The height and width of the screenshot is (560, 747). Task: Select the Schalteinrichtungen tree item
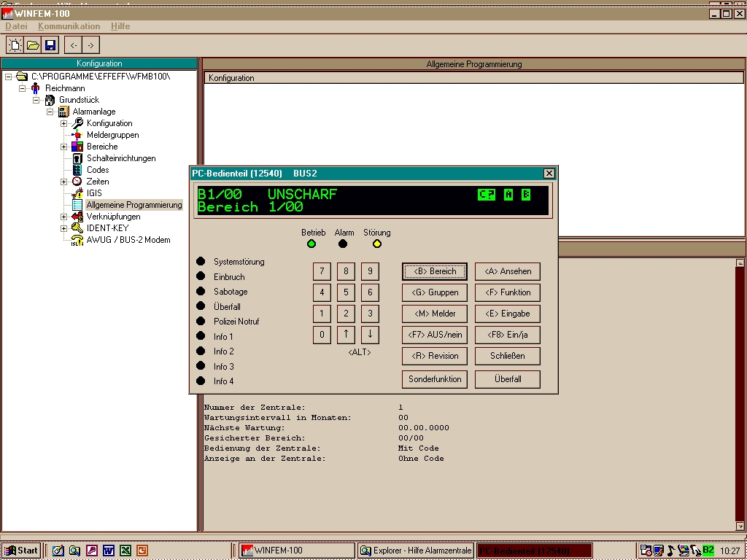pos(120,158)
